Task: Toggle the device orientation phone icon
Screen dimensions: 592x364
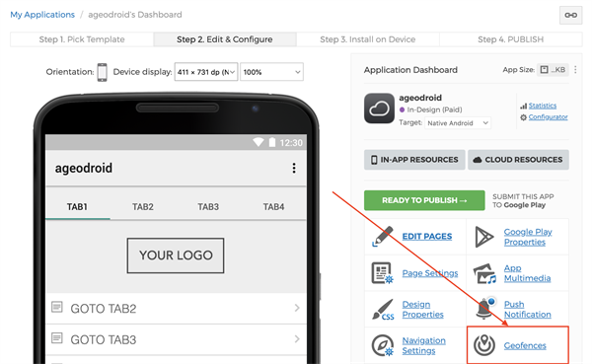Action: (102, 72)
